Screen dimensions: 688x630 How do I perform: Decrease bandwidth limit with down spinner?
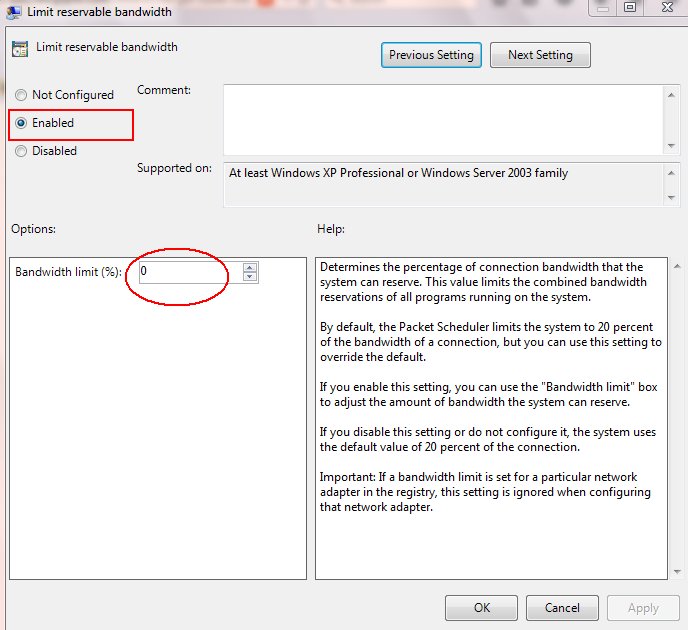250,277
